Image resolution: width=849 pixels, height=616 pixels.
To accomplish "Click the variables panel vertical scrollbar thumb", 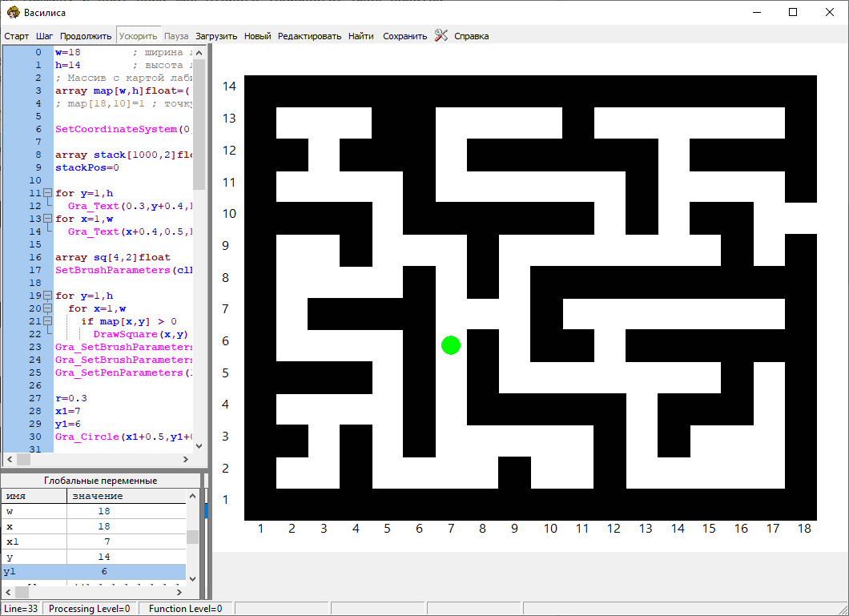I will click(x=192, y=537).
